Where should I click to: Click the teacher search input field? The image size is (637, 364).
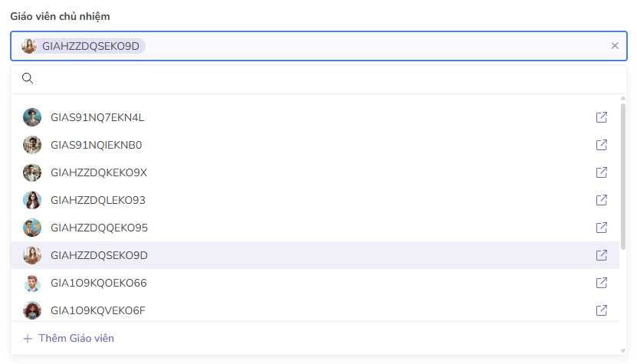pos(322,78)
